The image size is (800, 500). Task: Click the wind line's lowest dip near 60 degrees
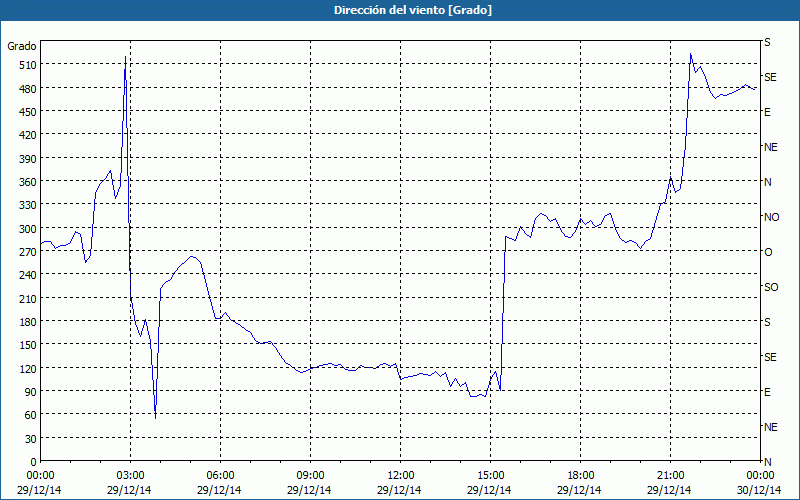[156, 418]
